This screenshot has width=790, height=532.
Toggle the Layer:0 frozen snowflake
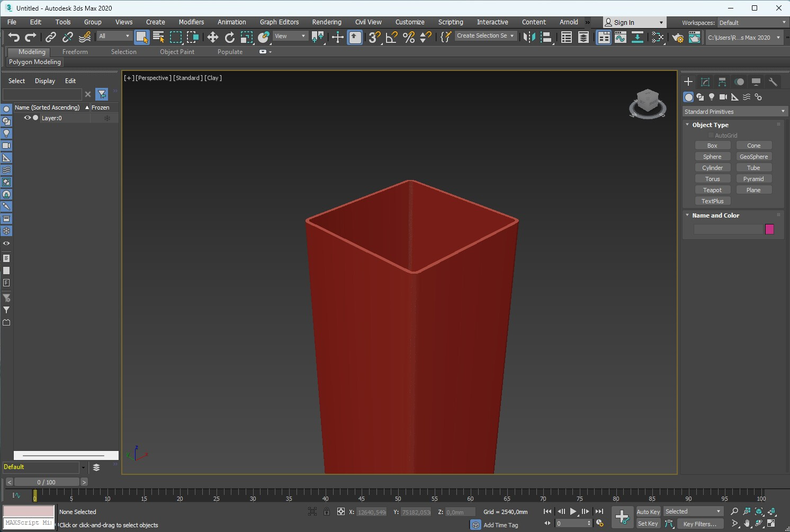[107, 118]
